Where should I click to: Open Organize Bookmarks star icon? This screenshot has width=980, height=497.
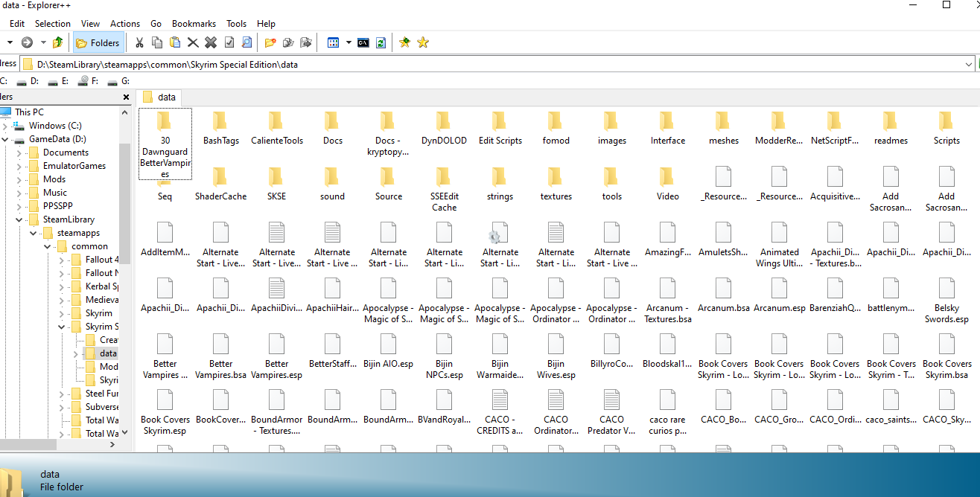pos(423,42)
